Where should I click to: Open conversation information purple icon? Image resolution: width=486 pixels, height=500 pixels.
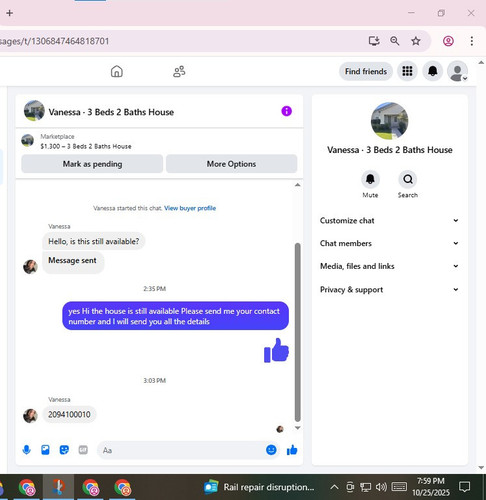click(x=286, y=111)
